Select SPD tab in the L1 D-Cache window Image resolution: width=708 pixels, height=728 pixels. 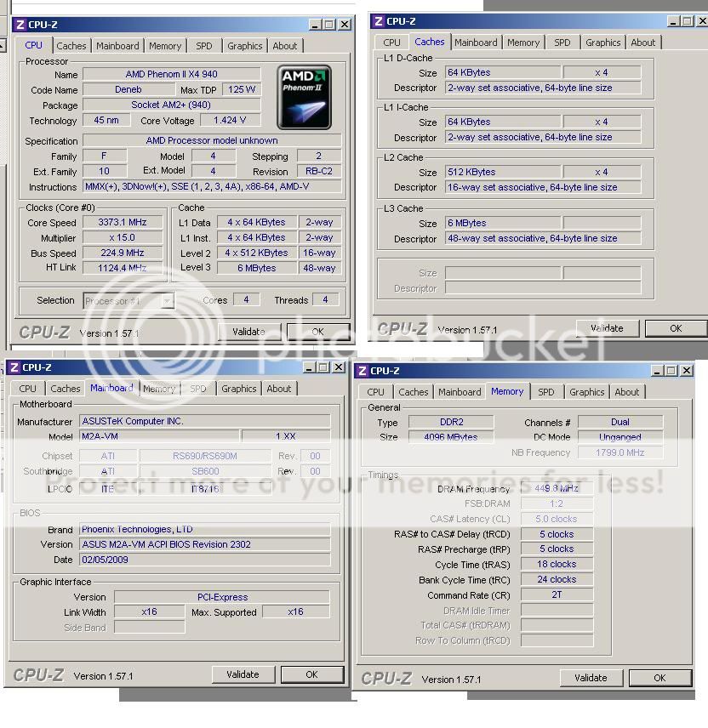[562, 43]
